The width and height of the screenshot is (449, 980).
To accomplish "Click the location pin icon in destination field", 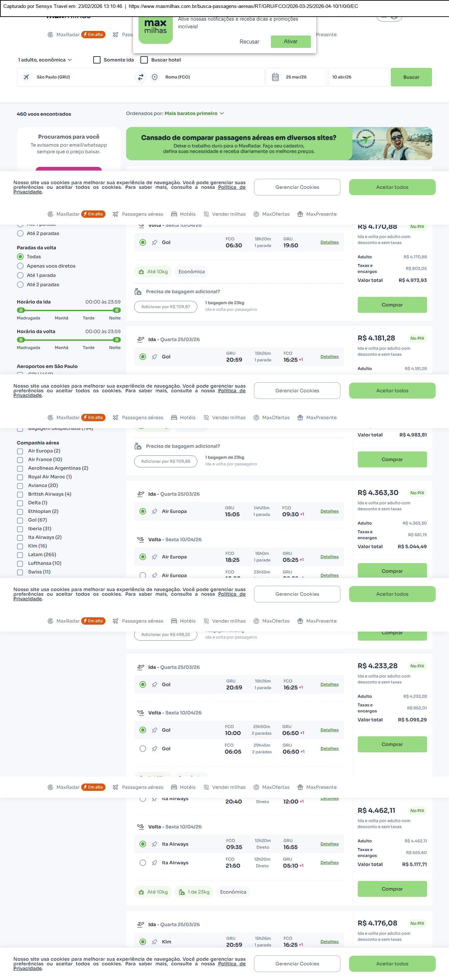I will point(155,77).
